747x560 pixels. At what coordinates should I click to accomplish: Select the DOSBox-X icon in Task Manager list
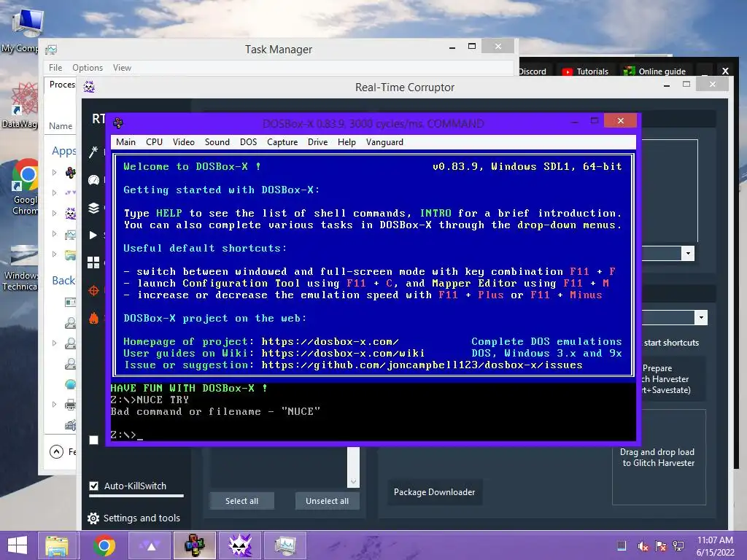(71, 172)
